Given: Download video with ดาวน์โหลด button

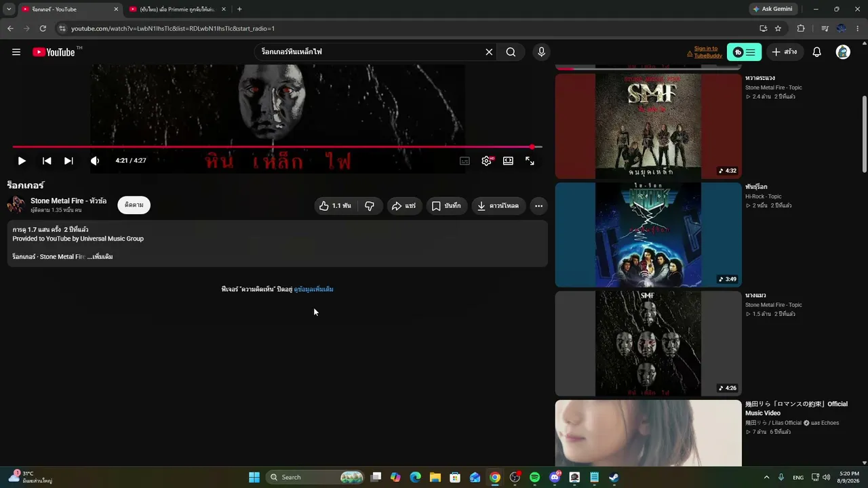Looking at the screenshot, I should [498, 206].
